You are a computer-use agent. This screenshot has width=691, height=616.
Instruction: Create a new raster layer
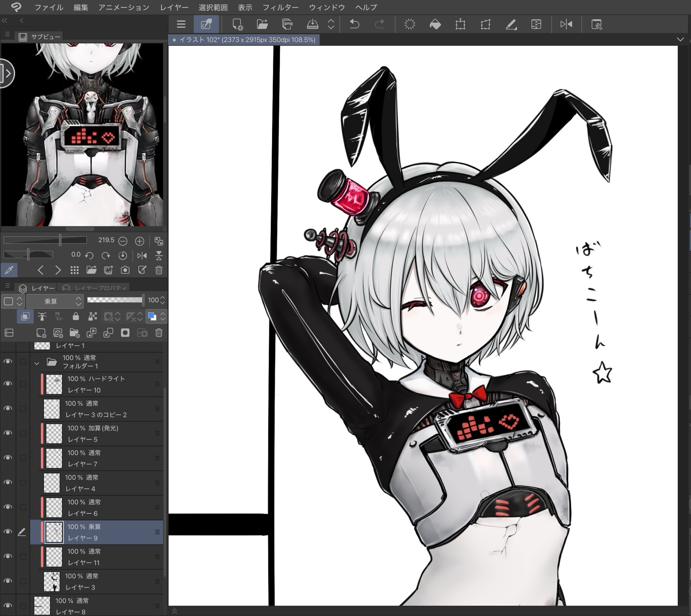tap(41, 333)
